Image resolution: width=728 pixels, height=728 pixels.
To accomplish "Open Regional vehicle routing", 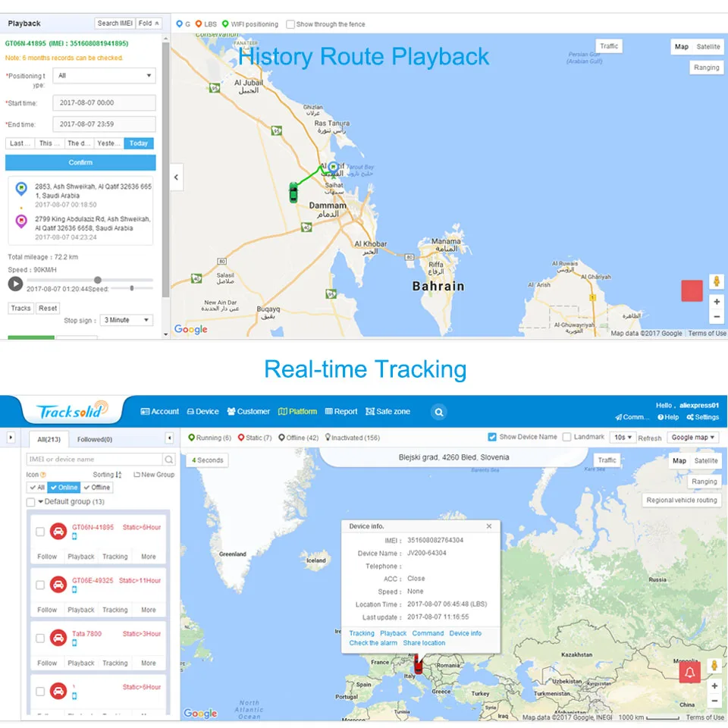I will 682,500.
